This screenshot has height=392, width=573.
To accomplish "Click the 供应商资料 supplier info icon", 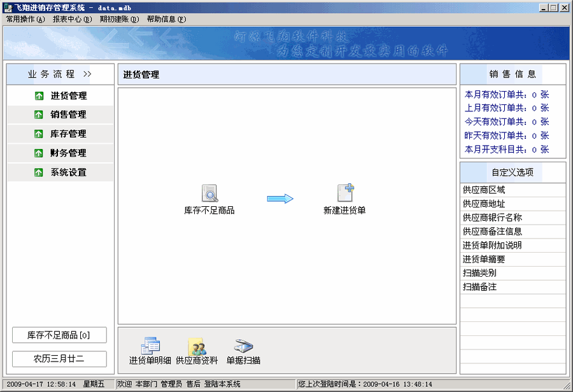I will pos(197,347).
